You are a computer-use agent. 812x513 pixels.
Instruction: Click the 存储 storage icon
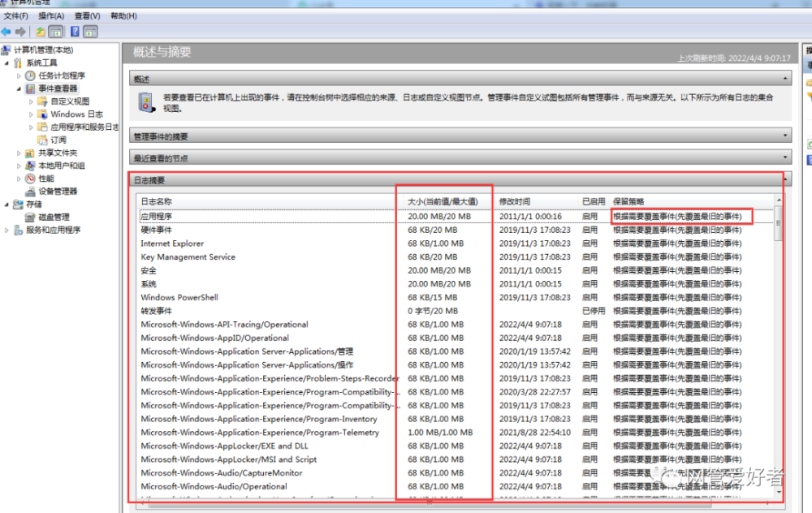point(19,205)
